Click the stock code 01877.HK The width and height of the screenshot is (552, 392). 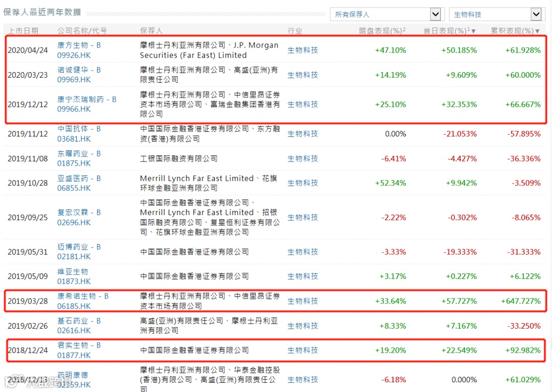(x=74, y=355)
